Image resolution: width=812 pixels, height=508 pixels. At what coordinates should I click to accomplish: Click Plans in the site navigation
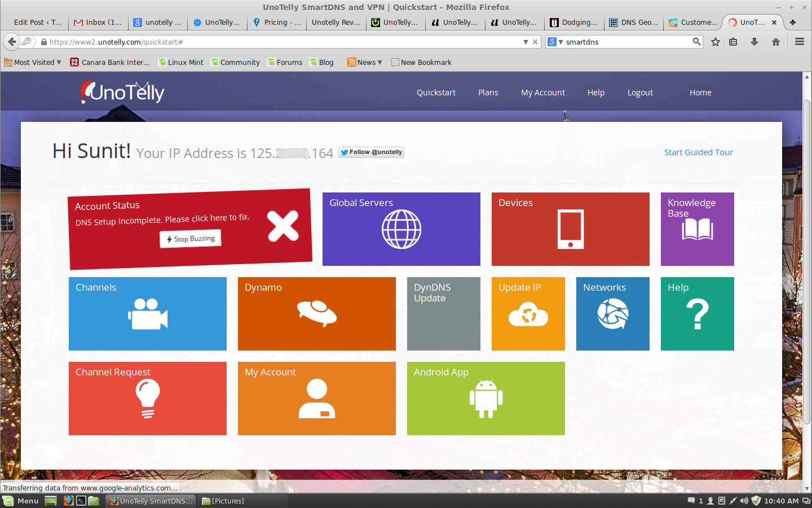point(488,93)
